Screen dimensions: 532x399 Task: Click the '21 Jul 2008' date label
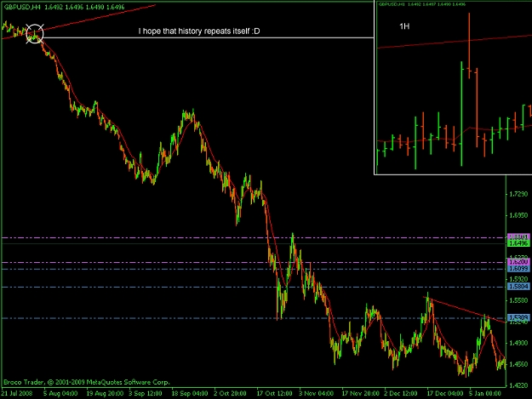[x=17, y=394]
